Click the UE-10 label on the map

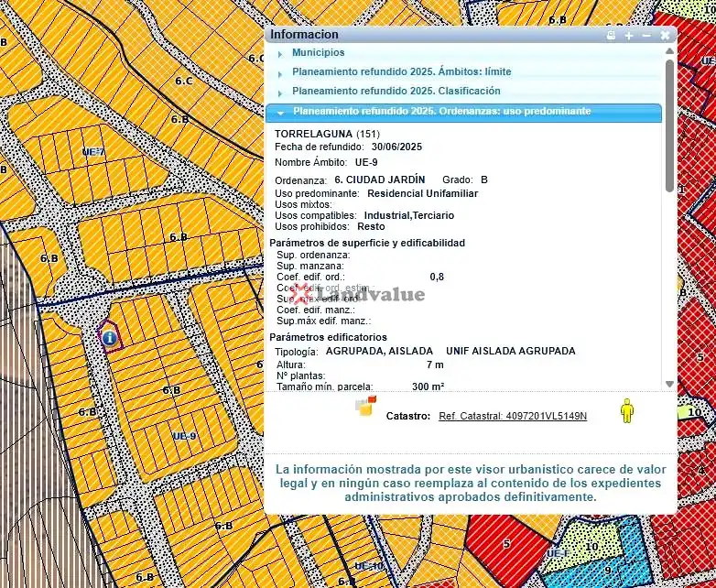coord(369,566)
